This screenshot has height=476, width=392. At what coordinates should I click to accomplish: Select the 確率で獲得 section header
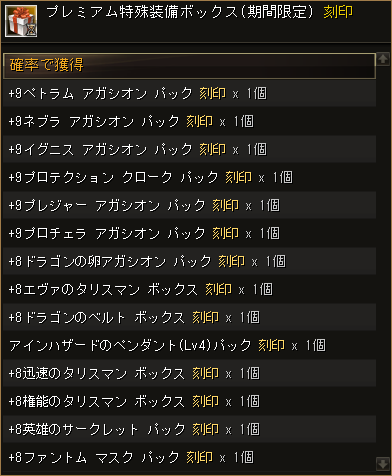tap(189, 66)
